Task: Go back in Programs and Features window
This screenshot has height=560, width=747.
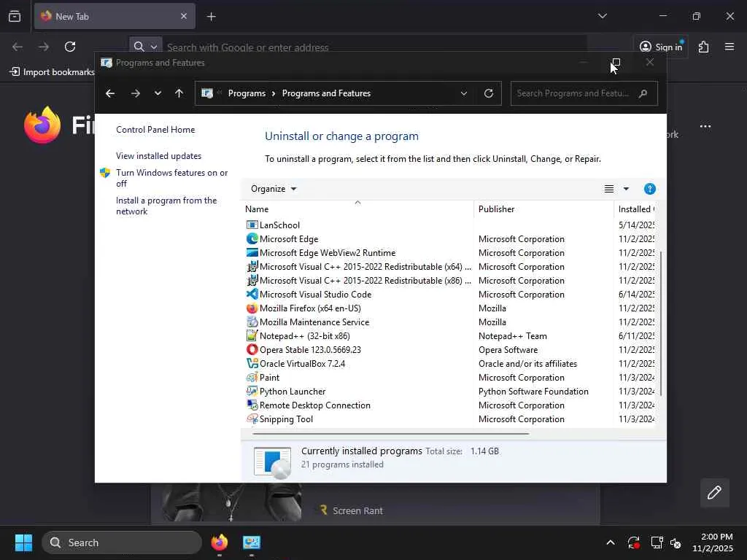Action: pyautogui.click(x=110, y=93)
